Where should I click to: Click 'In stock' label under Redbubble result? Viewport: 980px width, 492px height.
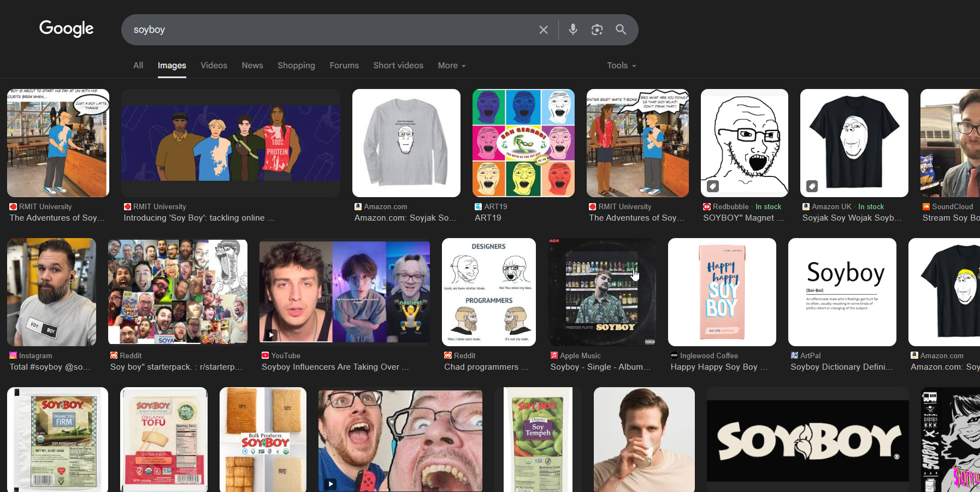[768, 206]
